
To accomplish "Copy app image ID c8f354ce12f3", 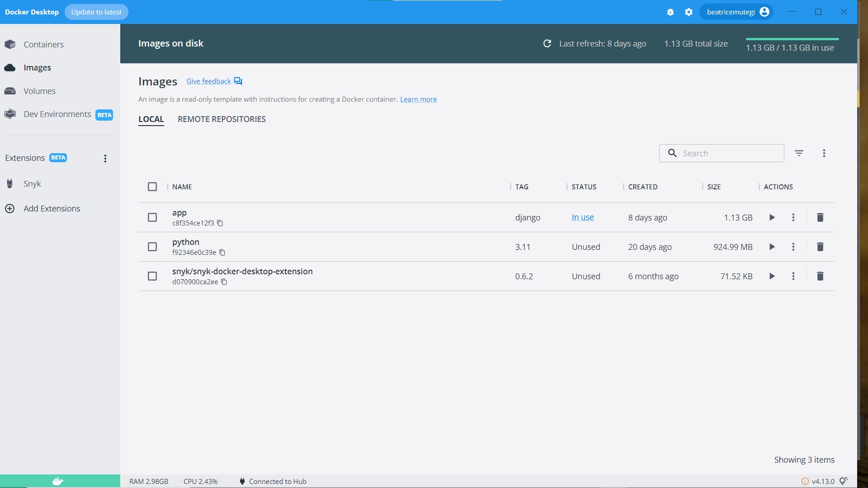I will tap(220, 223).
